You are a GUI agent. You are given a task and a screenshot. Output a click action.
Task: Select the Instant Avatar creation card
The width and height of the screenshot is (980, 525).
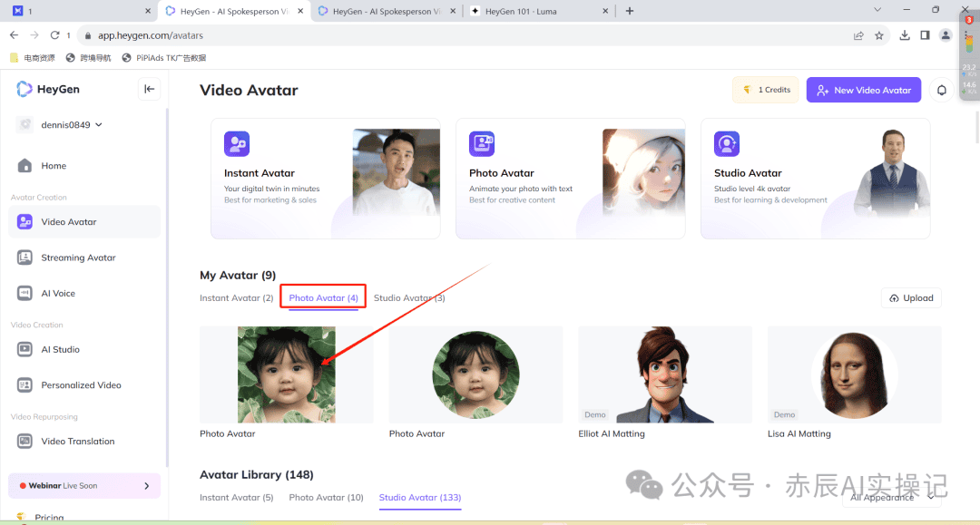[x=325, y=179]
